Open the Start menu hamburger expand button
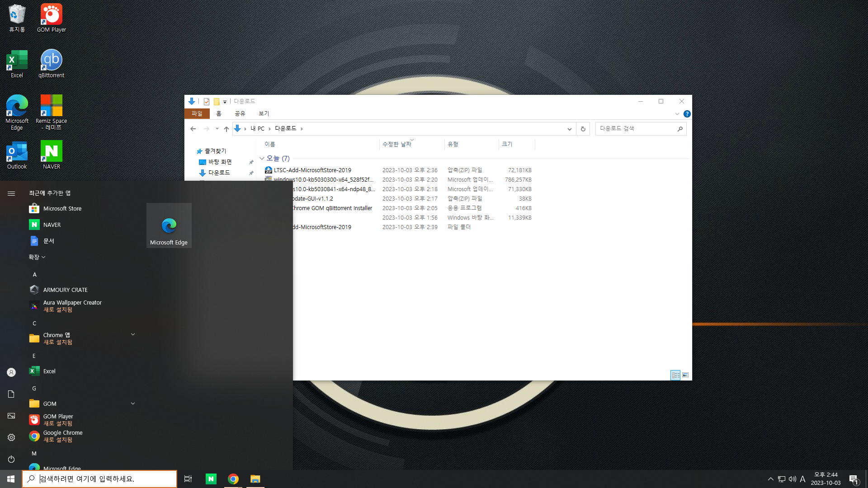The height and width of the screenshot is (488, 868). click(x=11, y=193)
